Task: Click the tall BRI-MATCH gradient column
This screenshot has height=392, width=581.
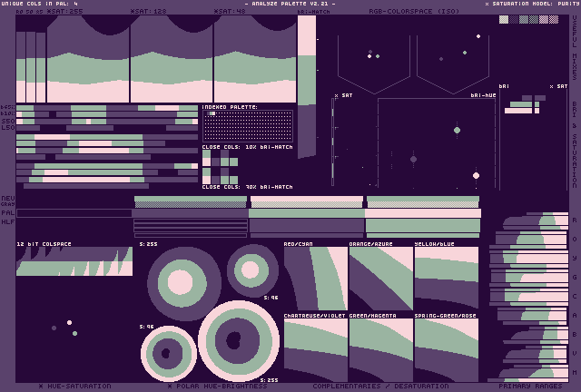Action: point(307,87)
